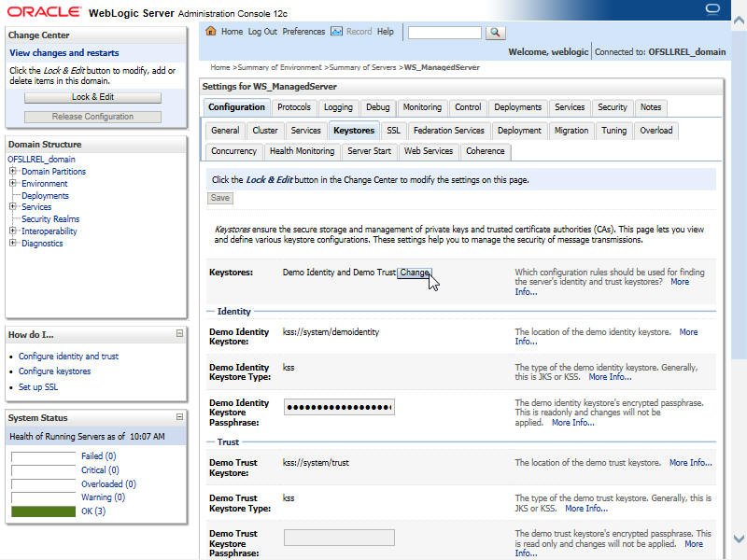
Task: Open Domain Partitions link in tree
Action: pos(54,172)
